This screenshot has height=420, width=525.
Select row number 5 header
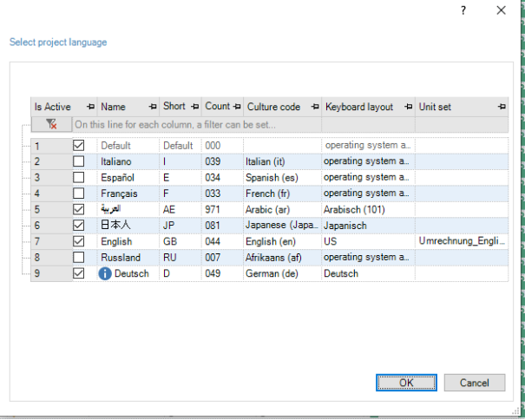51,209
